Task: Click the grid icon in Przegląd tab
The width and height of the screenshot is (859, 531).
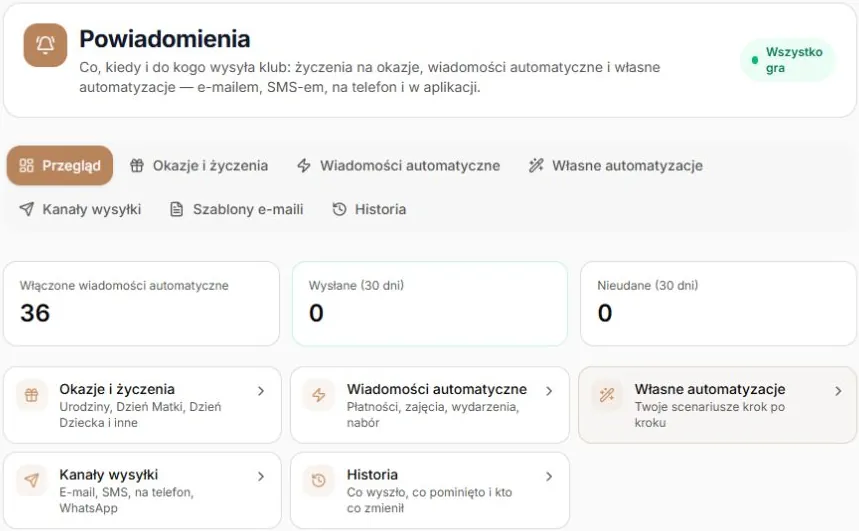Action: [26, 165]
